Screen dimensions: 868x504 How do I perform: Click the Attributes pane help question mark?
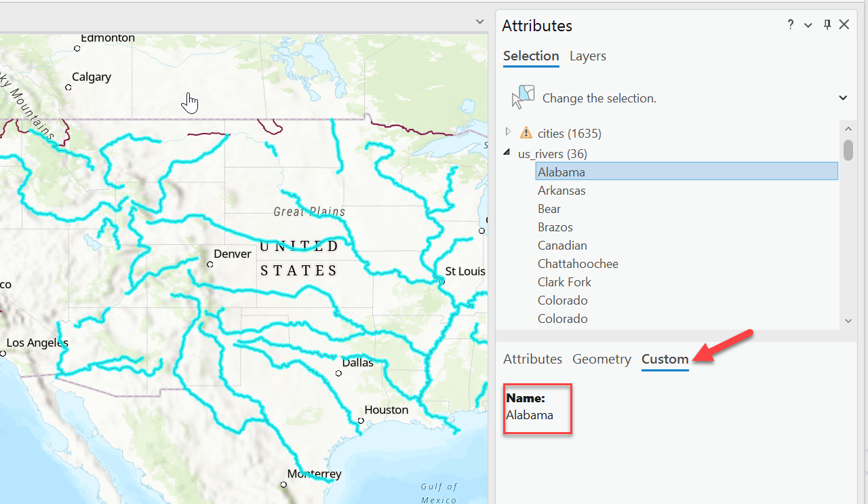[x=790, y=25]
